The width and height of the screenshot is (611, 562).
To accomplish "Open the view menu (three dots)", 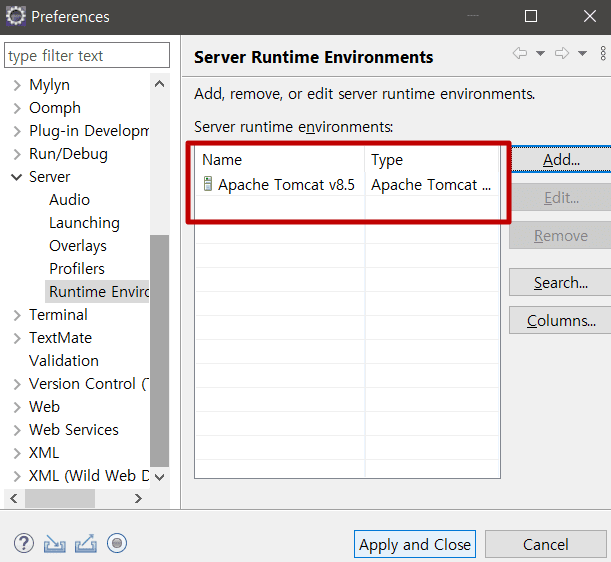I will (x=603, y=53).
